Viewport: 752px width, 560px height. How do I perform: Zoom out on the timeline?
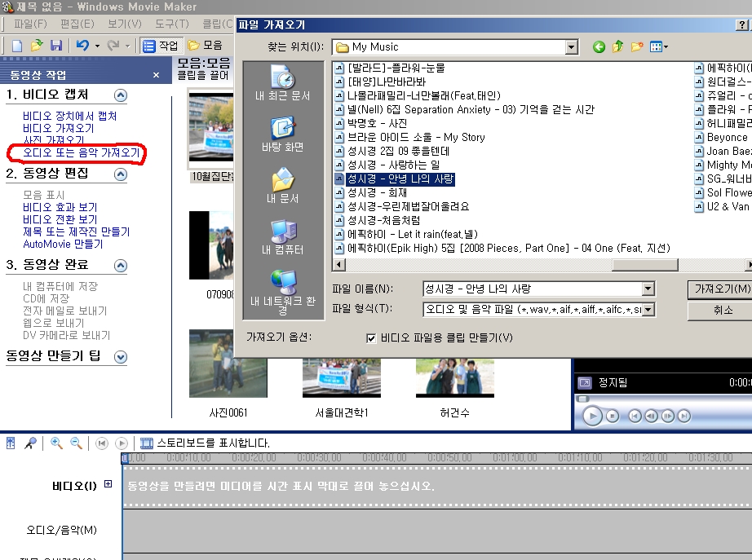point(76,443)
